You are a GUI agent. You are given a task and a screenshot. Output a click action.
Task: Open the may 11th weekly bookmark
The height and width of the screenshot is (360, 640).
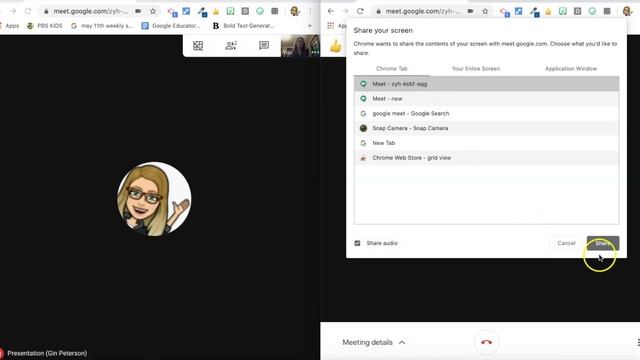[x=102, y=26]
